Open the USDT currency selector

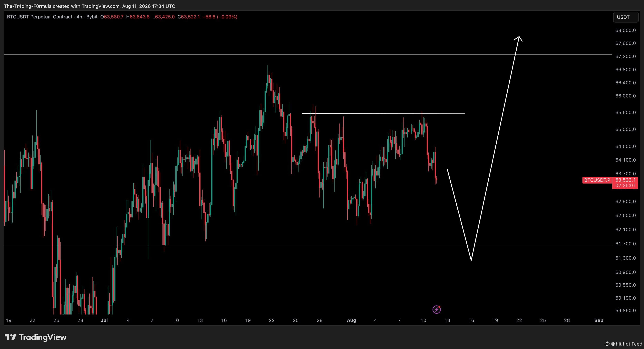626,17
